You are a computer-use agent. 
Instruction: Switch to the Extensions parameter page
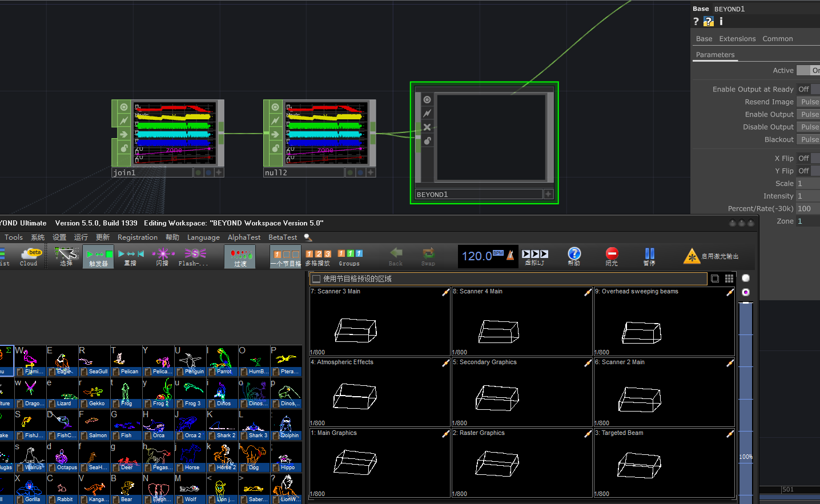coord(737,39)
